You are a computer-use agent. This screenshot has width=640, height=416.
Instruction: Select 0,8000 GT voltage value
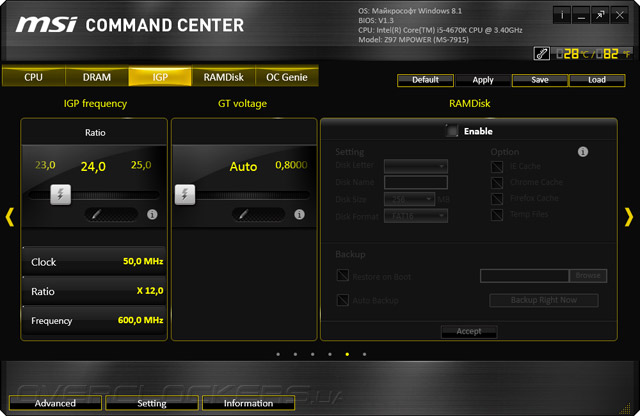coord(291,165)
